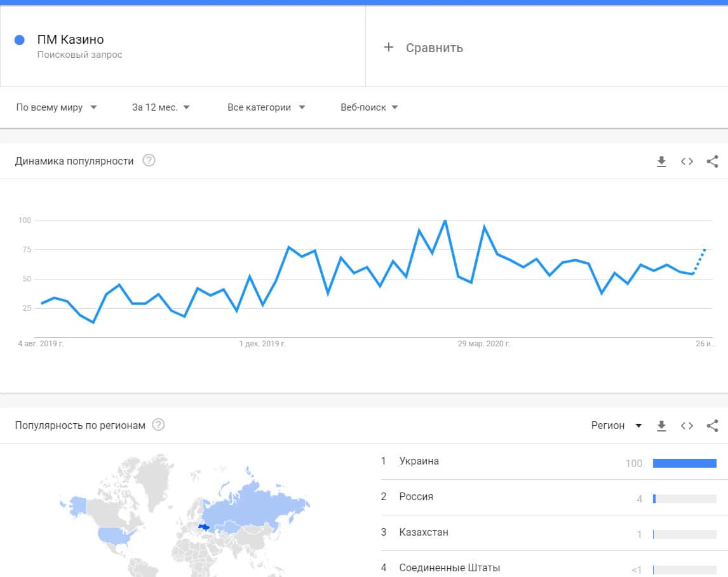Expand the За 12 мес. time range dropdown
Screen dimensions: 728x577
(x=161, y=107)
